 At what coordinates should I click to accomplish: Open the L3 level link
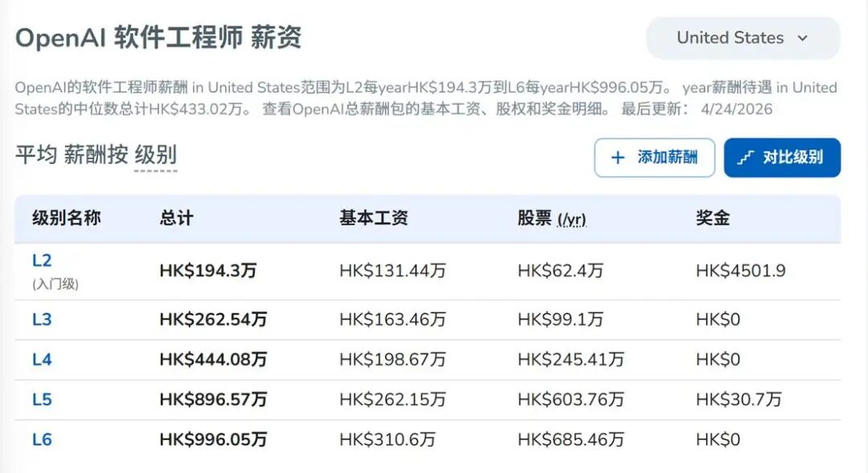tap(42, 319)
